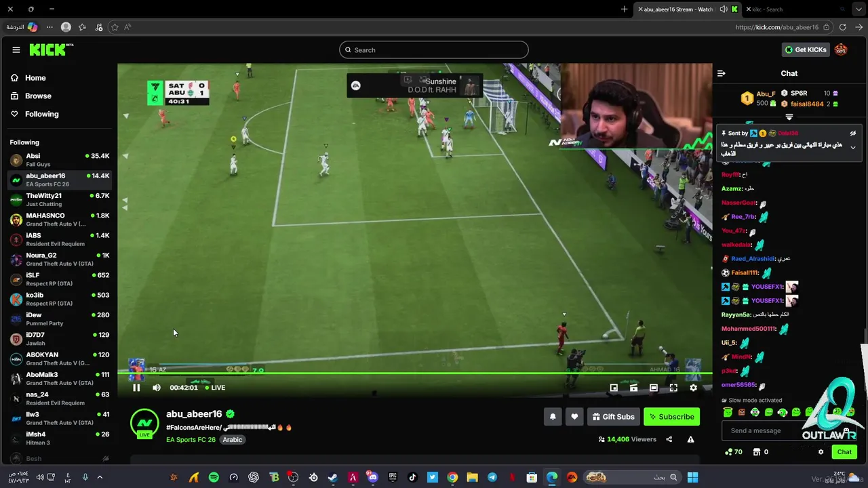Click the green Subscribe button
The width and height of the screenshot is (868, 488).
671,417
